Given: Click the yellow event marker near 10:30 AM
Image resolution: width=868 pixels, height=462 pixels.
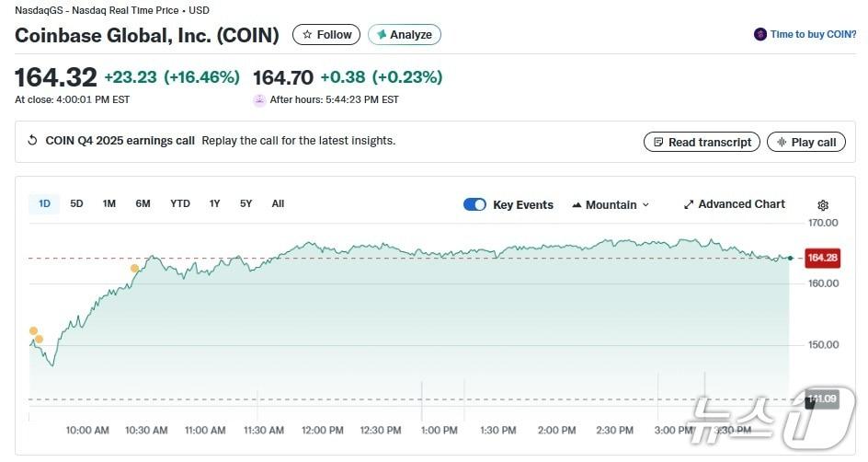Looking at the screenshot, I should pos(135,269).
